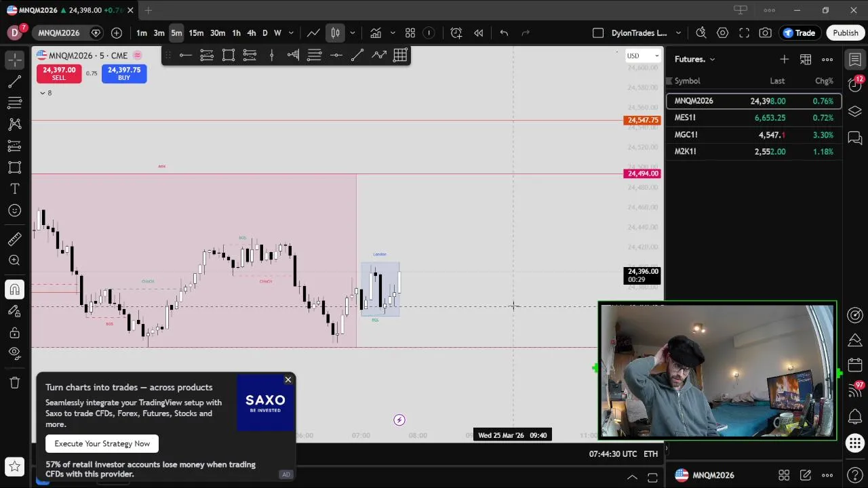Viewport: 868px width, 488px height.
Task: Pick the grid box in the favorites toolbar
Action: 400,56
